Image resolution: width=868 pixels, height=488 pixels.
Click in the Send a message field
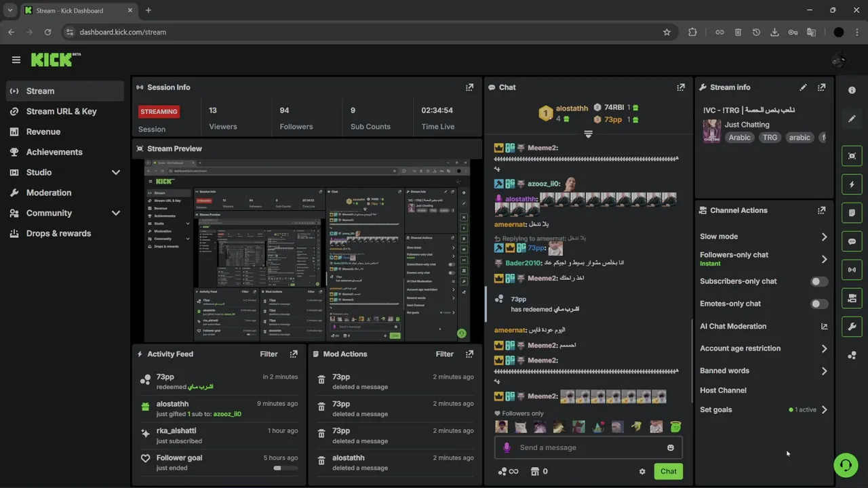pyautogui.click(x=589, y=447)
